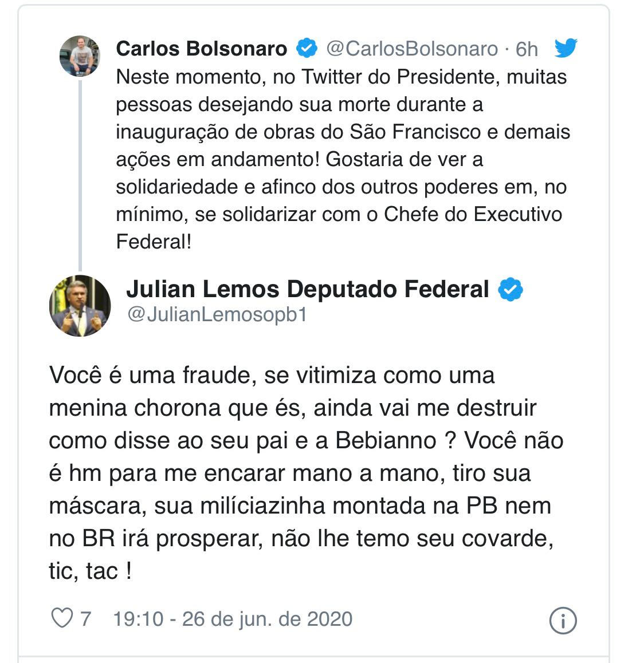Click the word 'Federal!' ending Carlos's tweet
The height and width of the screenshot is (663, 644).
coord(154,242)
